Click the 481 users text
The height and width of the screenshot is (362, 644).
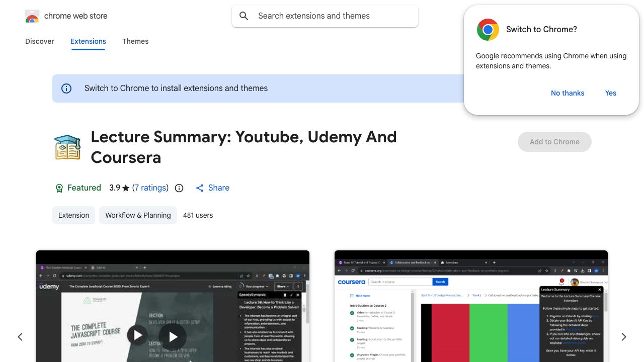point(198,215)
